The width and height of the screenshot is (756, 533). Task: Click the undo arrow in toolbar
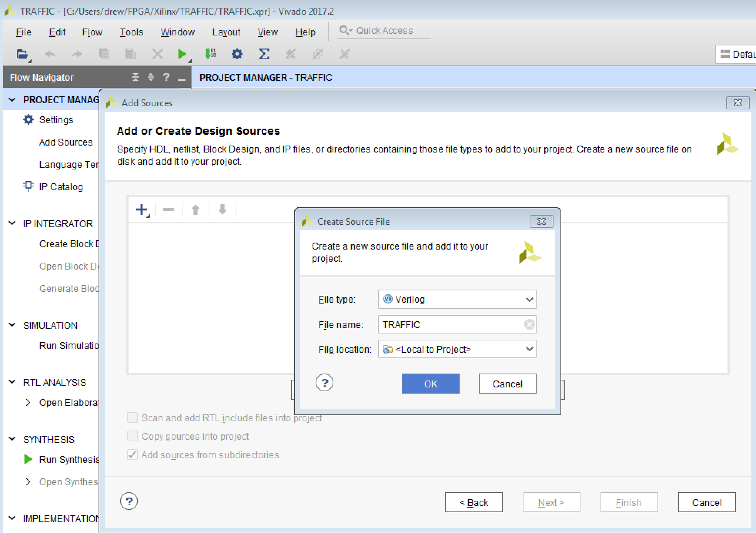(x=50, y=54)
